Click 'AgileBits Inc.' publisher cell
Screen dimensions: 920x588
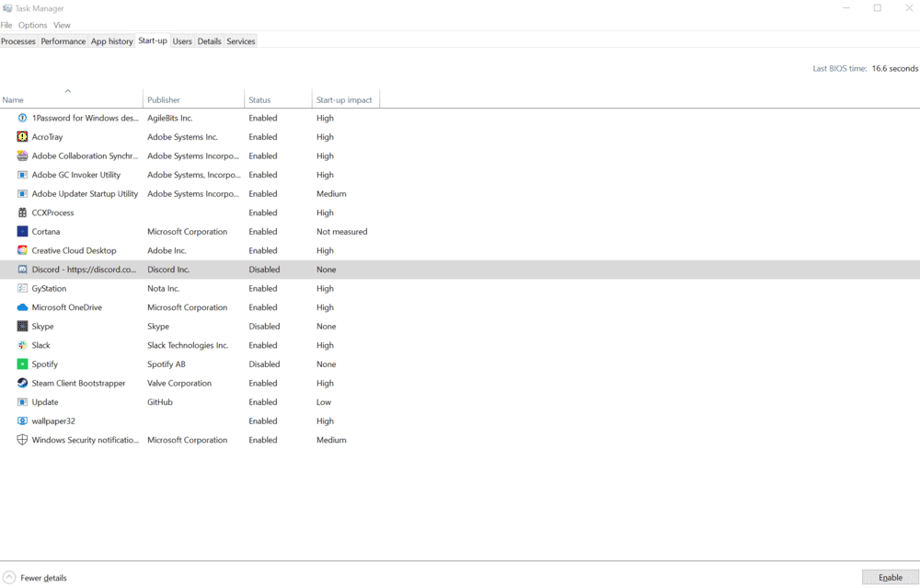169,118
